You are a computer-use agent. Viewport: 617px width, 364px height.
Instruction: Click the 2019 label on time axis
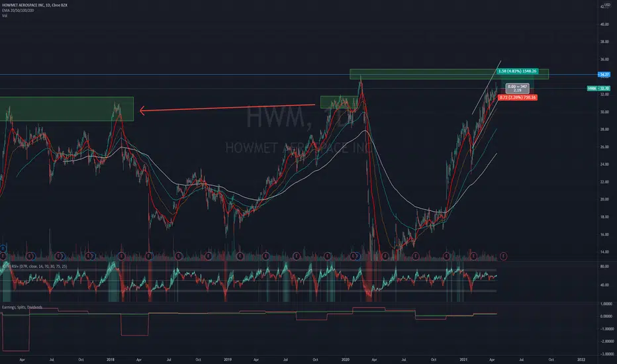[x=228, y=359]
